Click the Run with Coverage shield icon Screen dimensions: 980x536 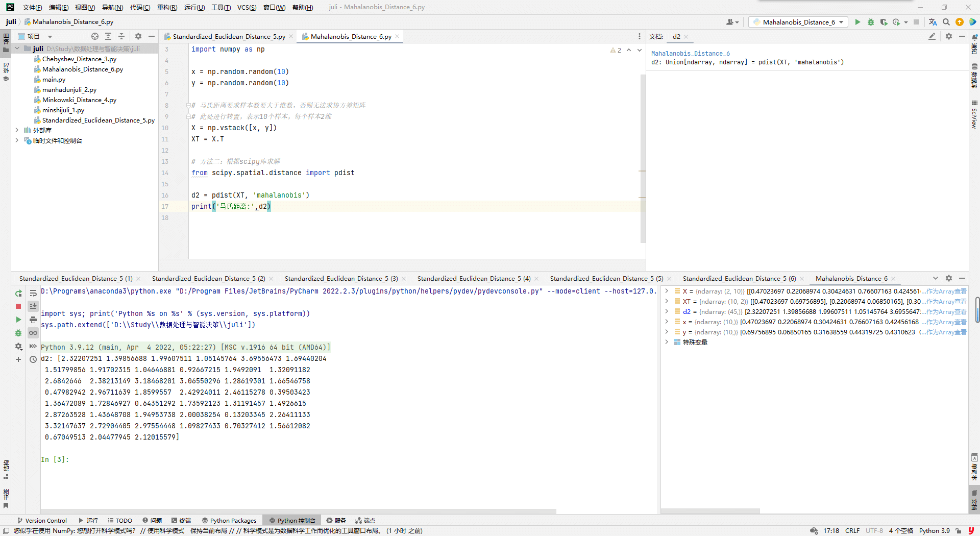pos(884,22)
